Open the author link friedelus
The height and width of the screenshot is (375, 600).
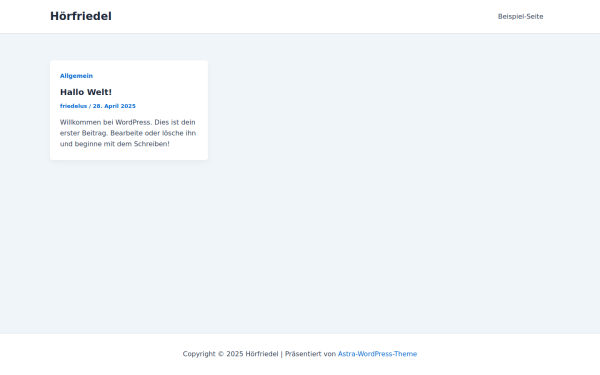73,106
